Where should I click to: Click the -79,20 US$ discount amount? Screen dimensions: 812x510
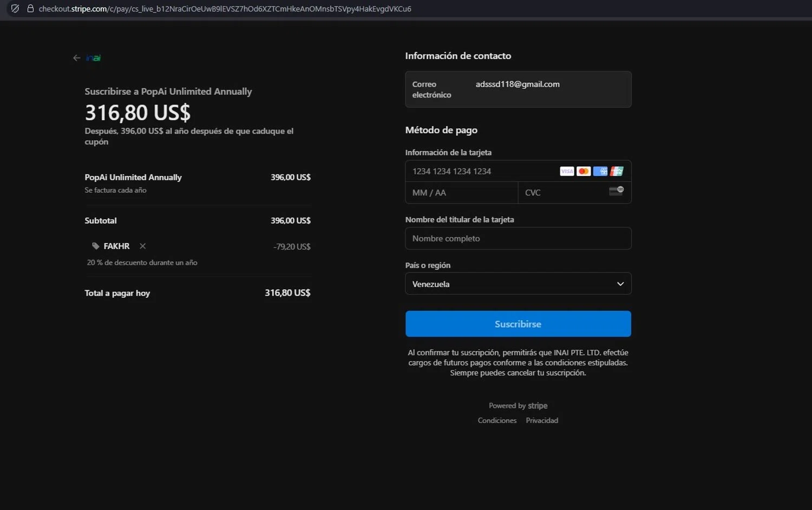click(292, 246)
